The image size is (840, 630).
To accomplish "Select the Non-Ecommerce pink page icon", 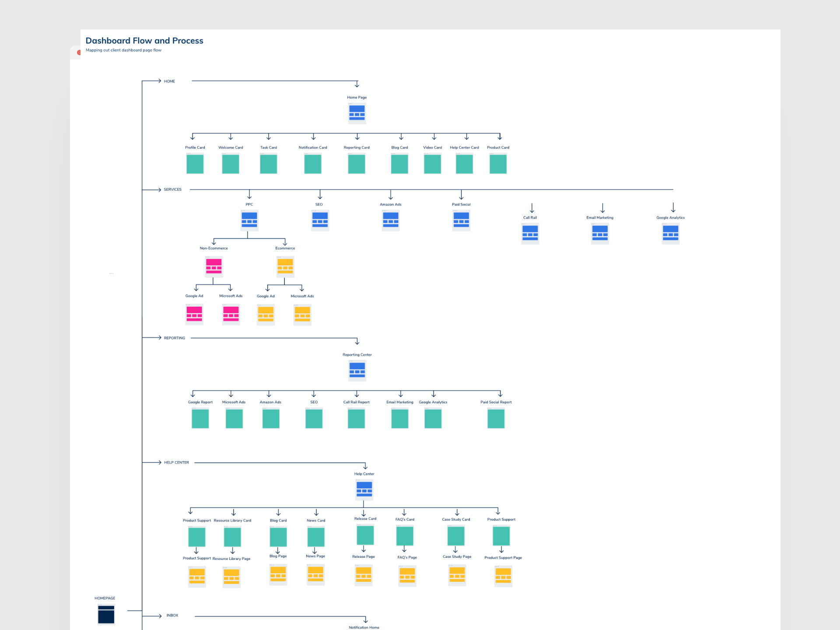I will 214,266.
